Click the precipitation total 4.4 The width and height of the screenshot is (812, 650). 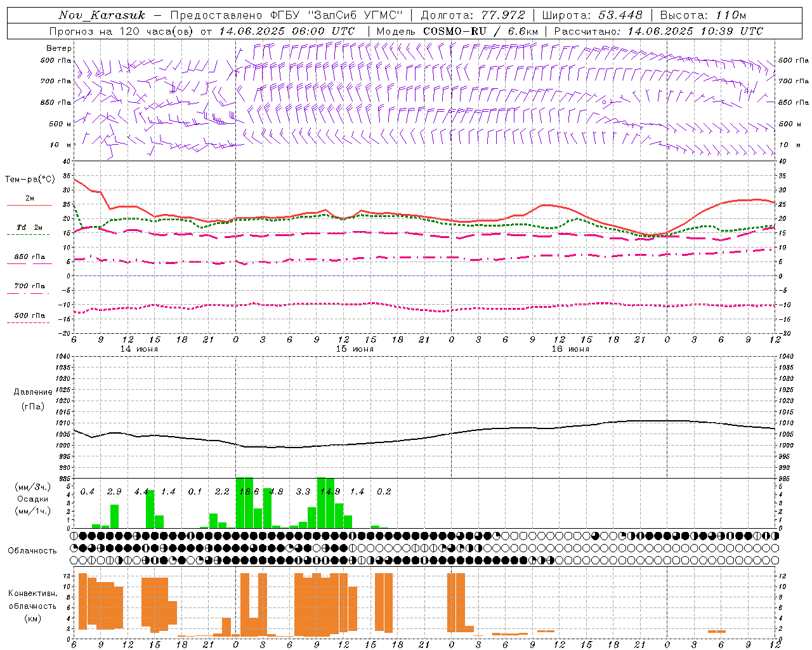point(141,492)
